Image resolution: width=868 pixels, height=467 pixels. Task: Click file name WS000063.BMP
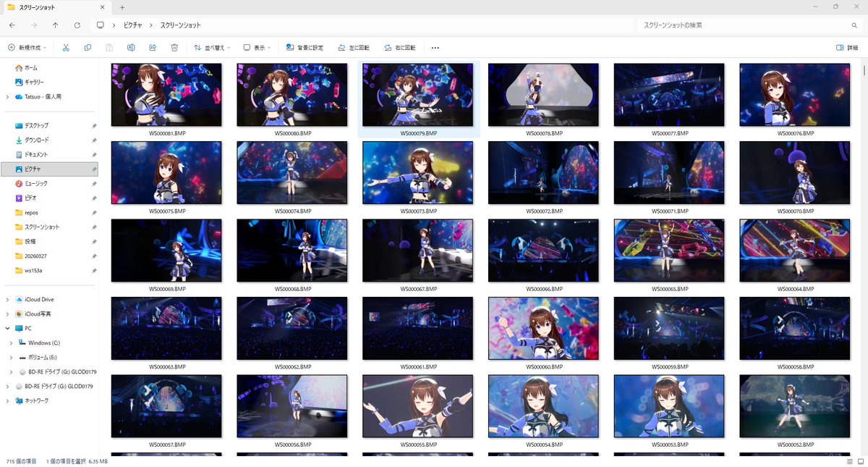(x=167, y=366)
